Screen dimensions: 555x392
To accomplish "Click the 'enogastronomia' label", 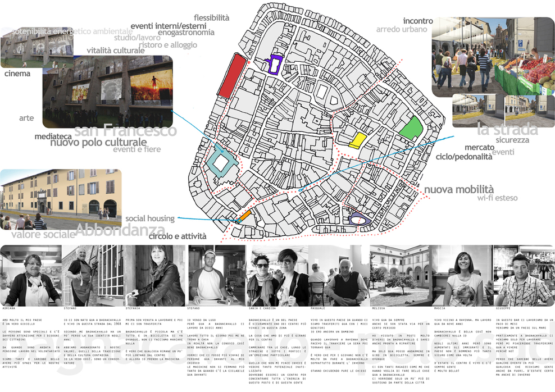I will click(186, 33).
